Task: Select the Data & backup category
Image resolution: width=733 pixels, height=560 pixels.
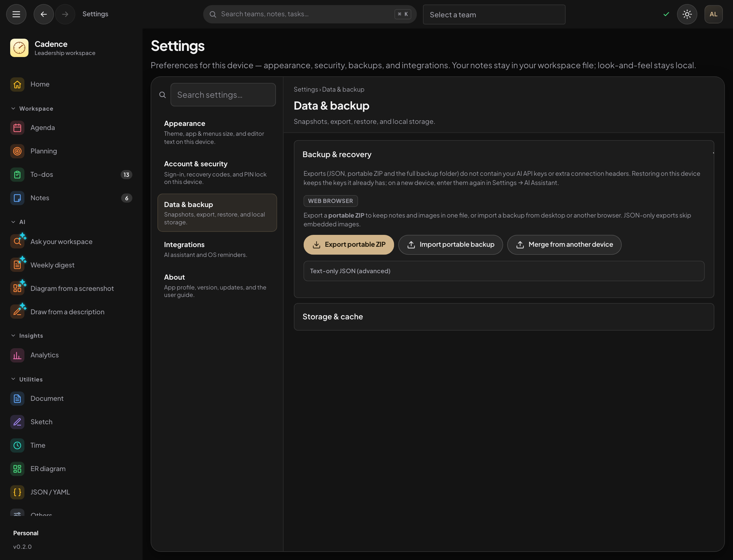Action: (x=217, y=213)
